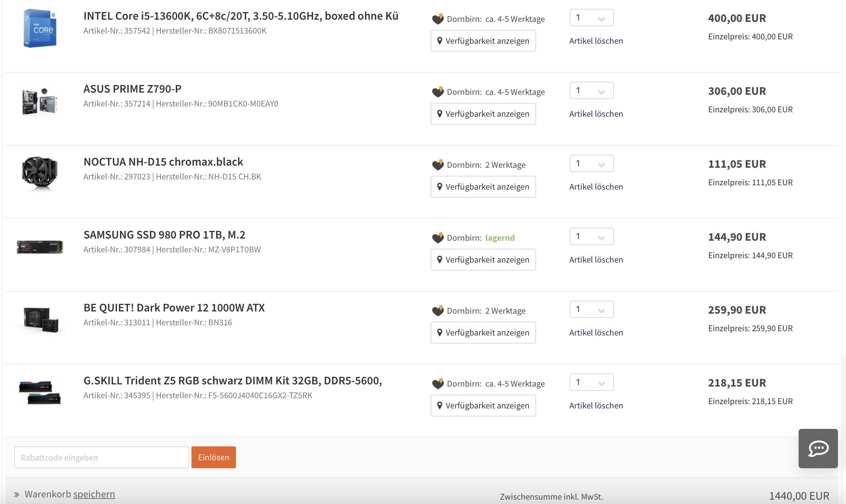Click G.SKILL Trident Z5 RAM image
846x504 pixels.
[x=40, y=393]
